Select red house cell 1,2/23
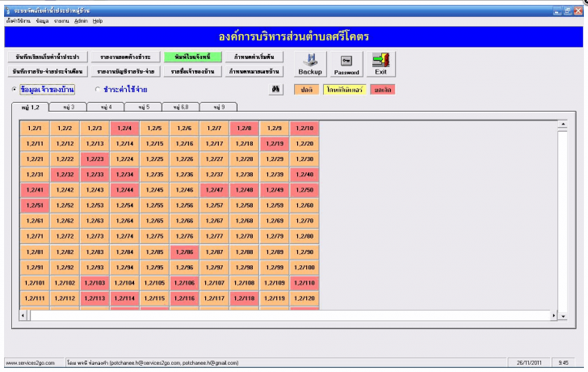The width and height of the screenshot is (588, 372). [94, 159]
